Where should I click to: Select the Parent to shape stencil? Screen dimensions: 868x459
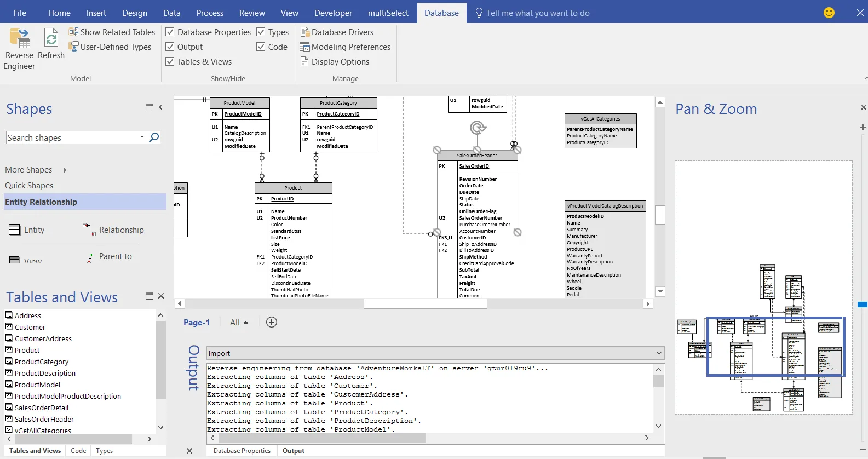110,256
